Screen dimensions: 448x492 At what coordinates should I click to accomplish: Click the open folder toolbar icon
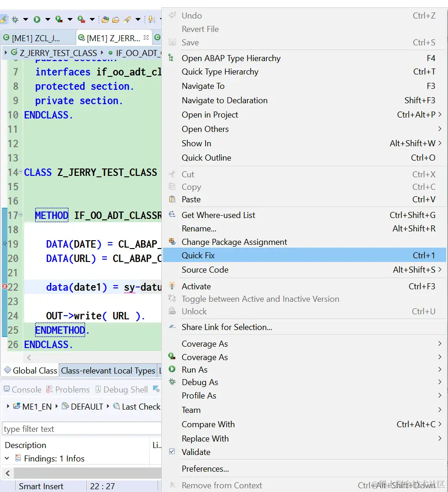pyautogui.click(x=116, y=19)
